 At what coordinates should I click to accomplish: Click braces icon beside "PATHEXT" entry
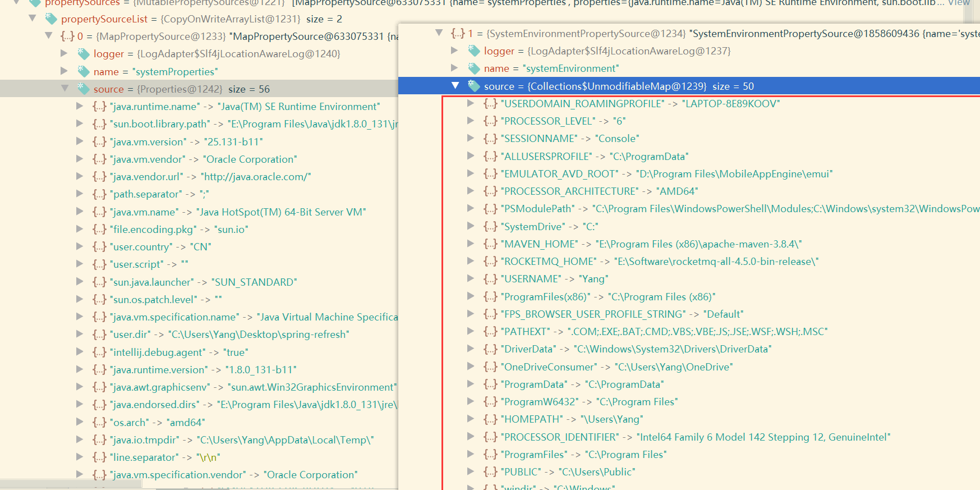(x=490, y=332)
